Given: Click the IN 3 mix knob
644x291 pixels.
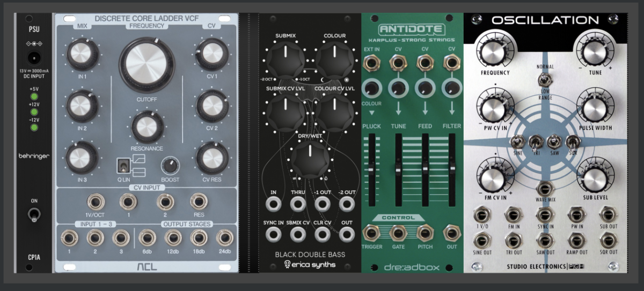Looking at the screenshot, I should (x=82, y=157).
